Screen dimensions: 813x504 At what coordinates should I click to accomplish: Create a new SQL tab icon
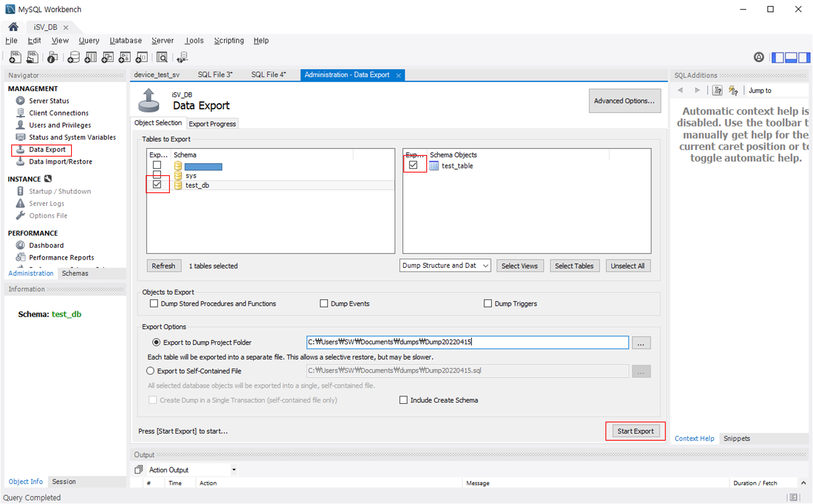15,58
